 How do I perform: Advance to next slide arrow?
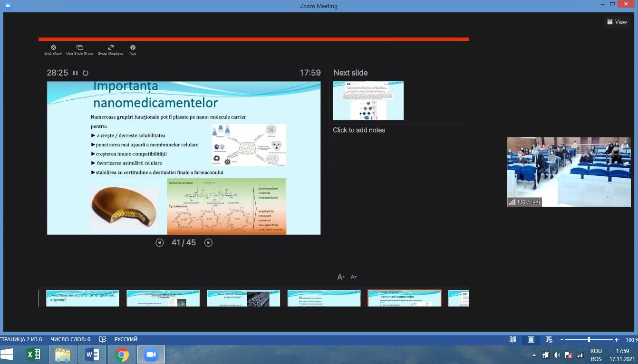pos(208,243)
